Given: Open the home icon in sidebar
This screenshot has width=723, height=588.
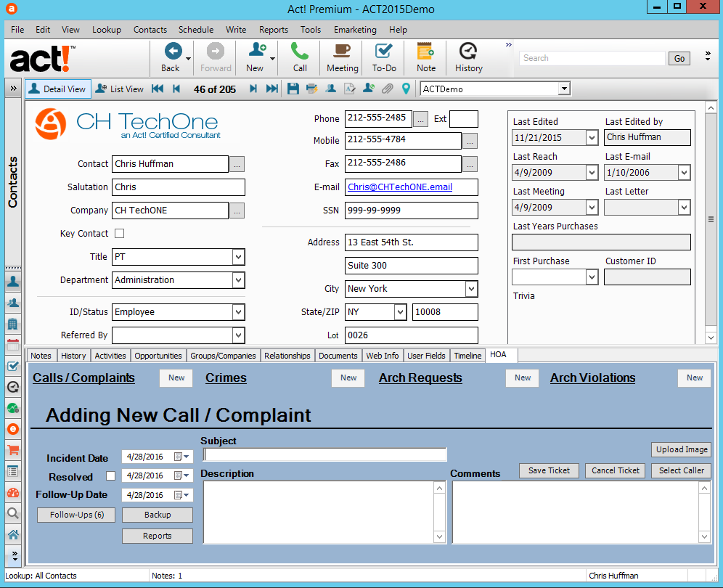Looking at the screenshot, I should click(x=13, y=534).
